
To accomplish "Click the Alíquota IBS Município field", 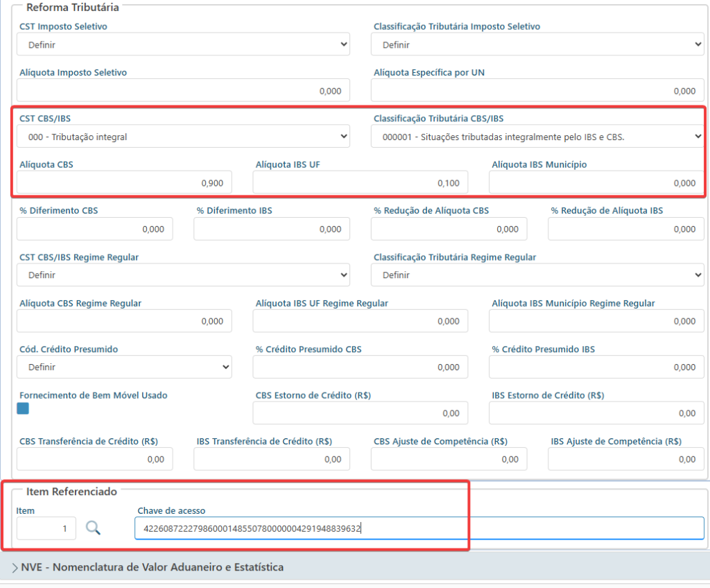I will [596, 182].
